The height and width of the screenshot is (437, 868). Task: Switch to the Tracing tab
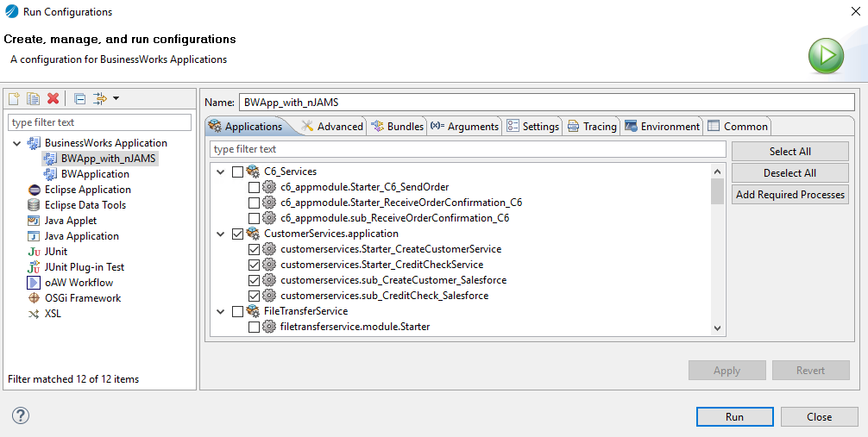592,126
